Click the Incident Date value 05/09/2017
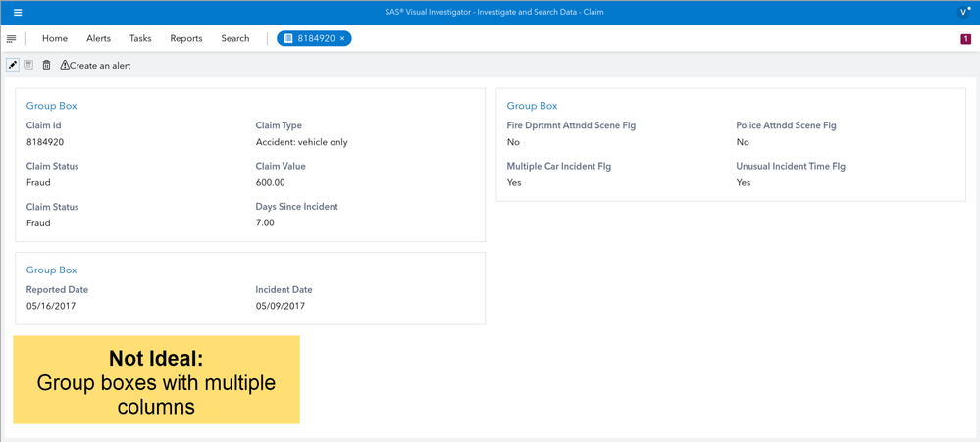The height and width of the screenshot is (442, 980). (281, 306)
